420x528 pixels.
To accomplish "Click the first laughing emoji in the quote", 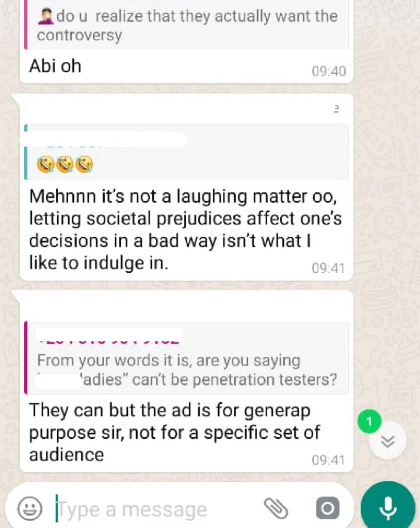I will point(46,165).
